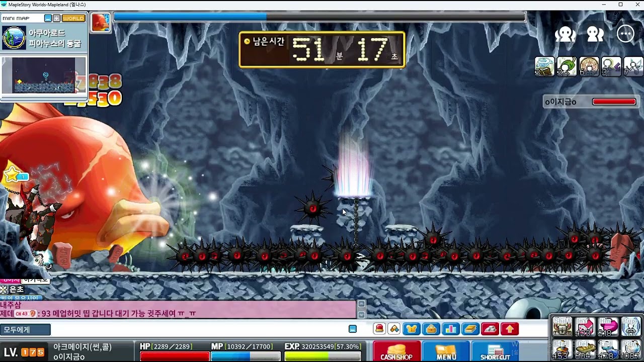This screenshot has width=644, height=362.
Task: Open the party members icon
Action: [566, 34]
